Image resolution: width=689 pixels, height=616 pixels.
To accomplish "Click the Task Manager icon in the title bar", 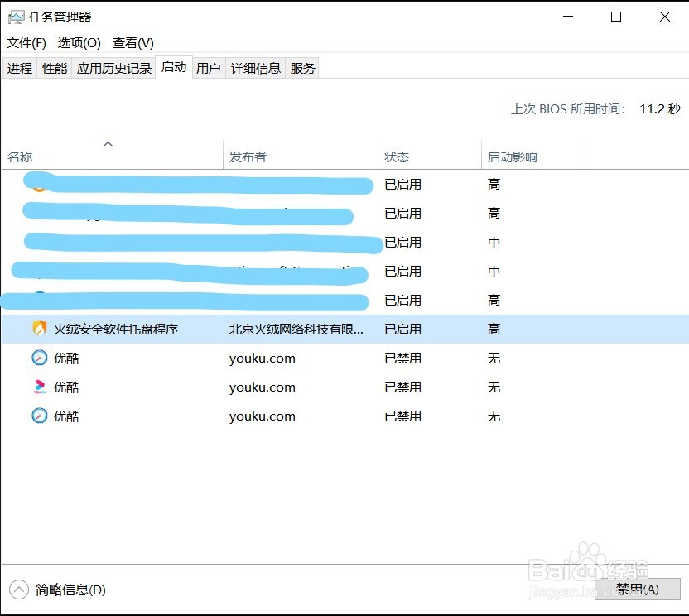I will pos(17,16).
